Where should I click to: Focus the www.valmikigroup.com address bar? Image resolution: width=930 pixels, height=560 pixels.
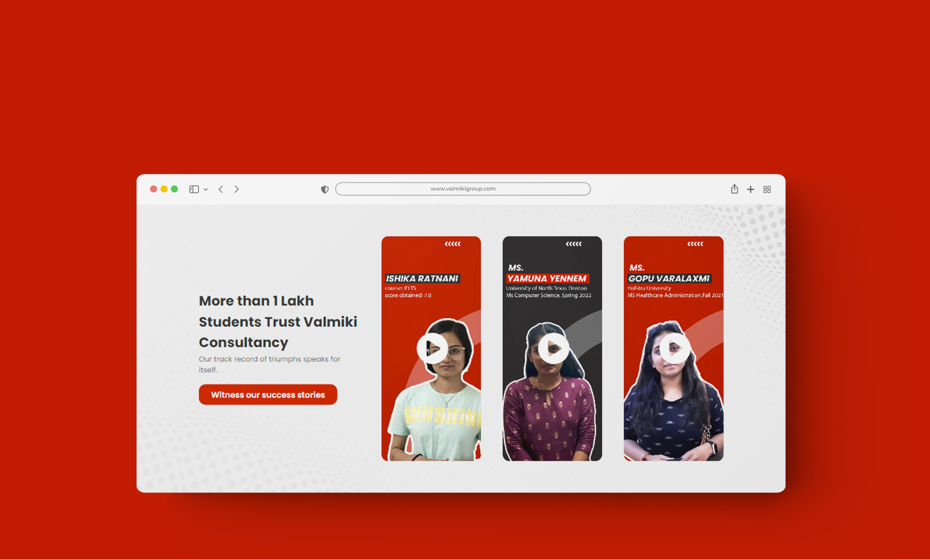point(463,189)
